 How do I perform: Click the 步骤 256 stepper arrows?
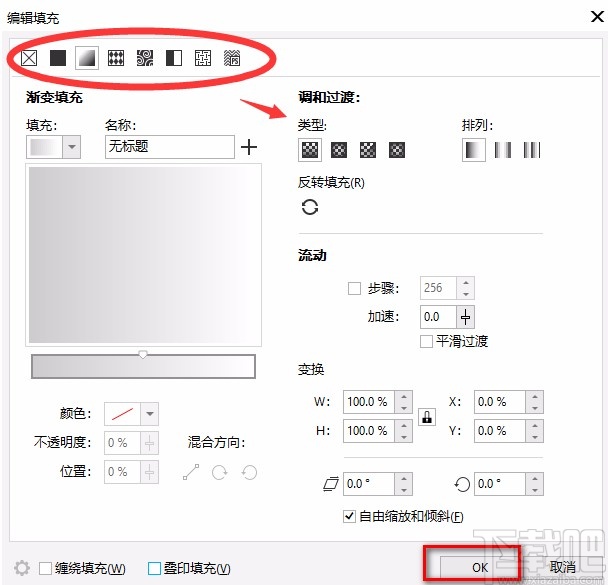click(466, 288)
